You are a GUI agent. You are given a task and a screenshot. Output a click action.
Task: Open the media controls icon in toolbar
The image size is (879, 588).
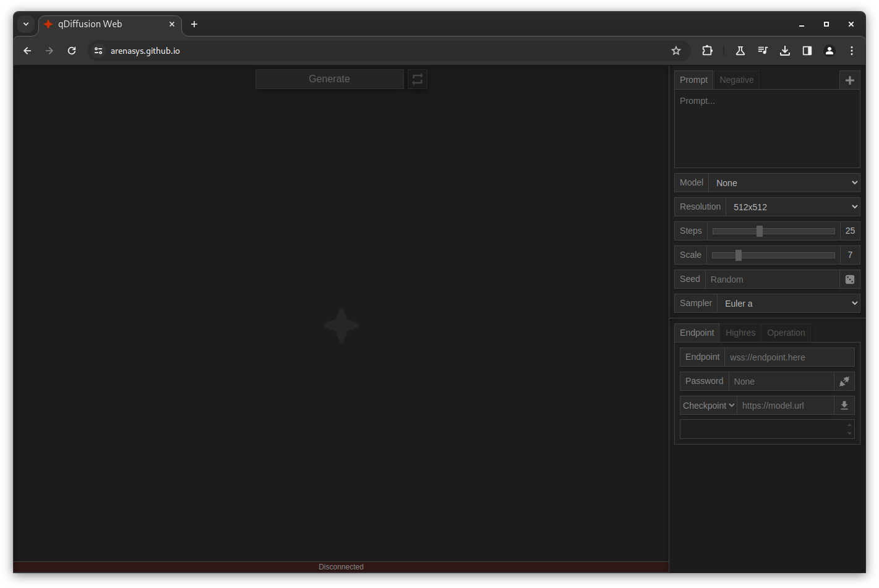(763, 51)
